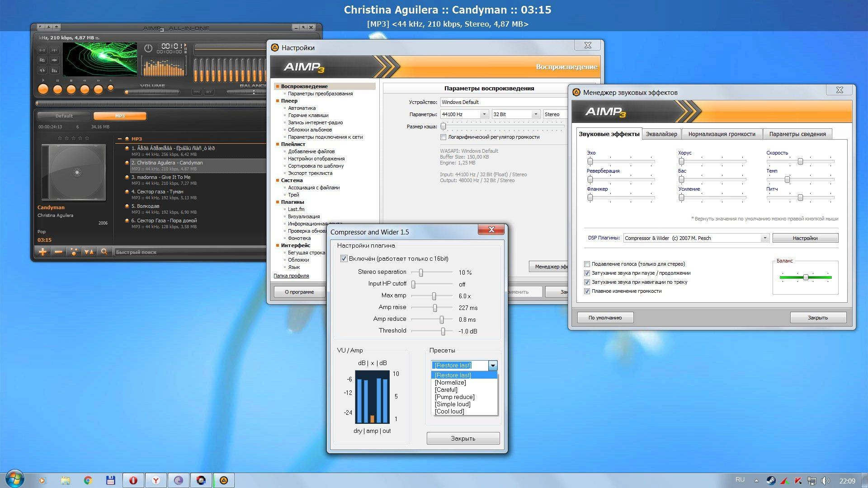Click Настройки button next to DSP plugin
Image resolution: width=868 pixels, height=488 pixels.
point(805,238)
